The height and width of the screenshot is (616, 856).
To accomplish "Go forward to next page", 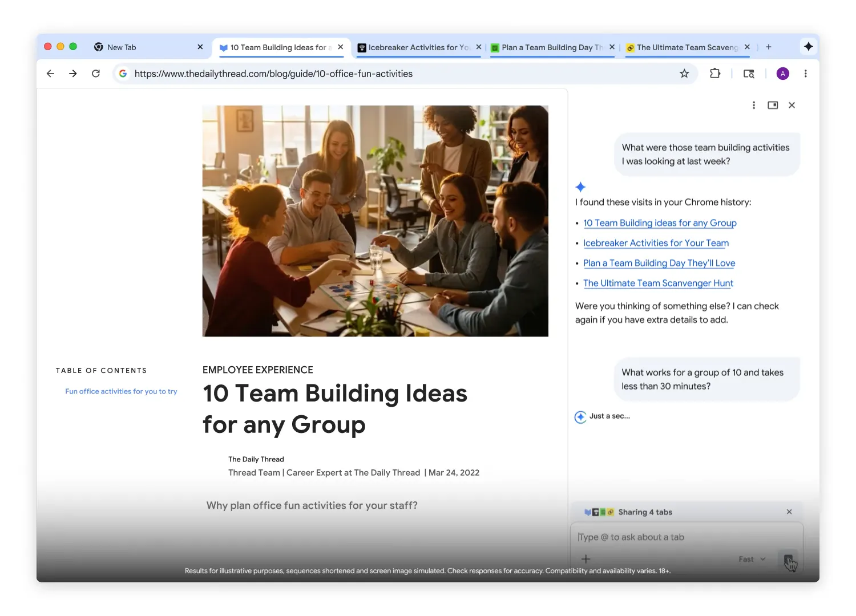I will click(73, 74).
